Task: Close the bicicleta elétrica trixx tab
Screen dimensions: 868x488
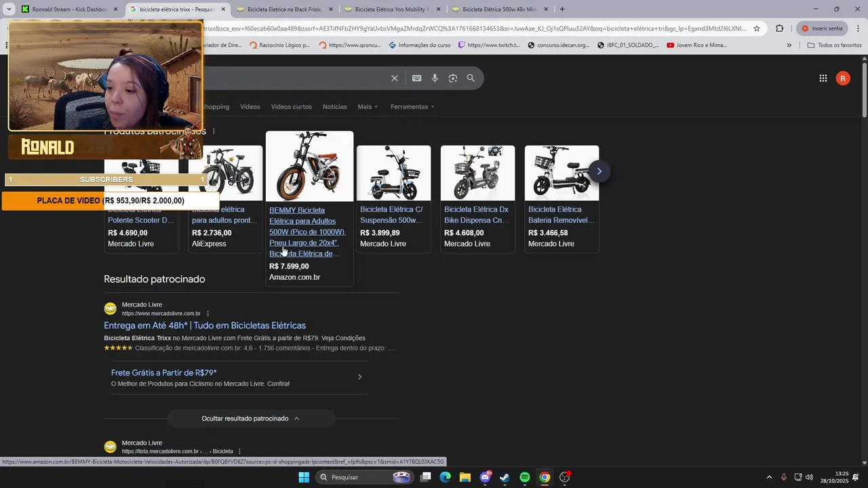Action: (x=223, y=9)
